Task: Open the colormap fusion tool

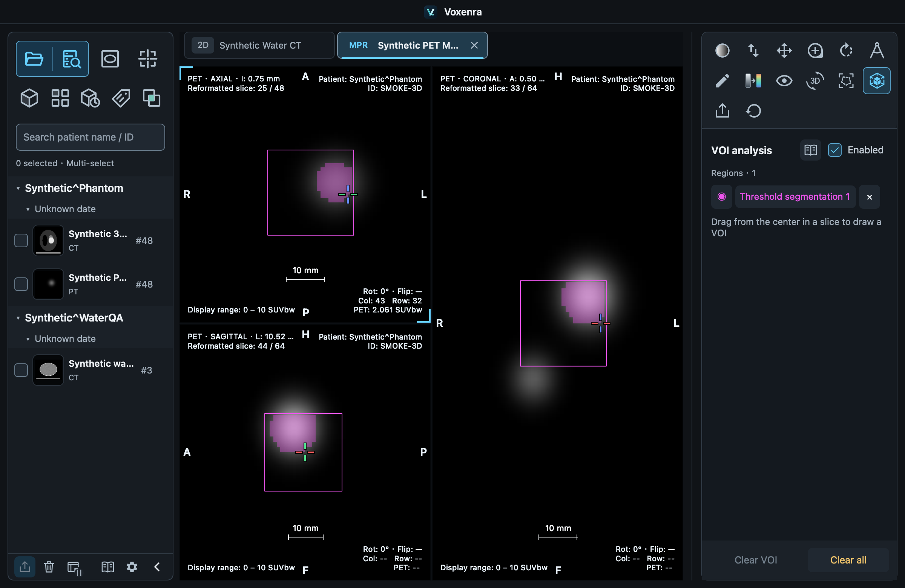Action: [753, 81]
